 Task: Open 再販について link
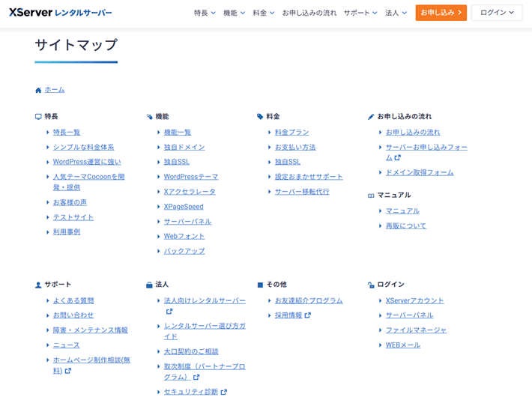click(406, 226)
